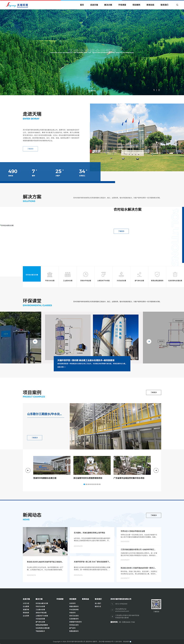Select the 流域水环境治理 solution icon

click(86, 275)
